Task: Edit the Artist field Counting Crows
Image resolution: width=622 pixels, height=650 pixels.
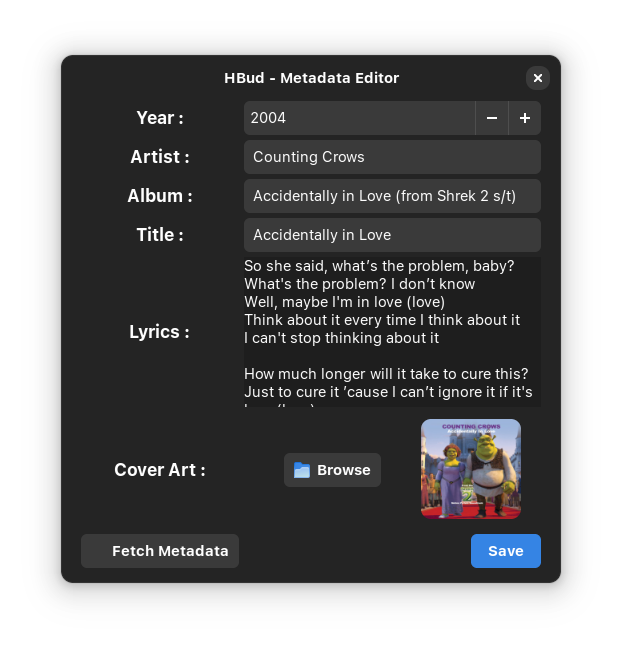Action: coord(392,157)
